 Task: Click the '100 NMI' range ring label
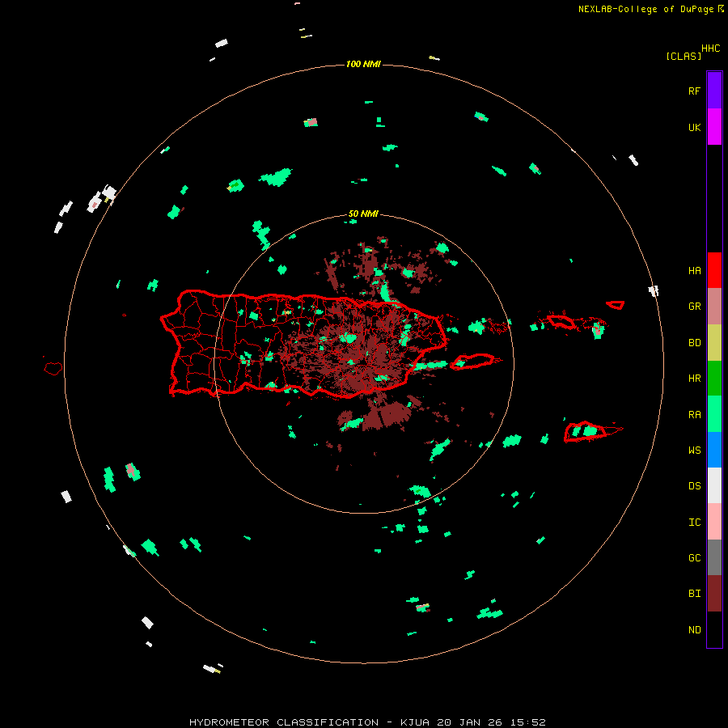(x=363, y=64)
